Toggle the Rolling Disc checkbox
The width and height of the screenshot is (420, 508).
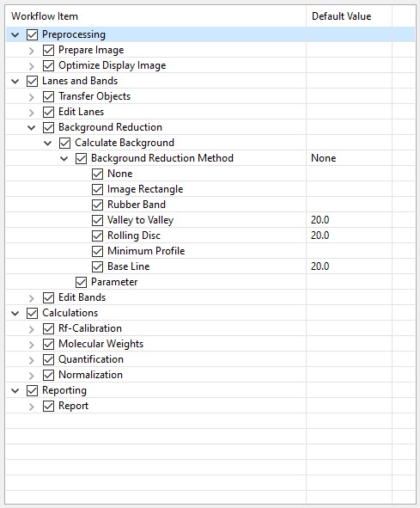pos(97,236)
